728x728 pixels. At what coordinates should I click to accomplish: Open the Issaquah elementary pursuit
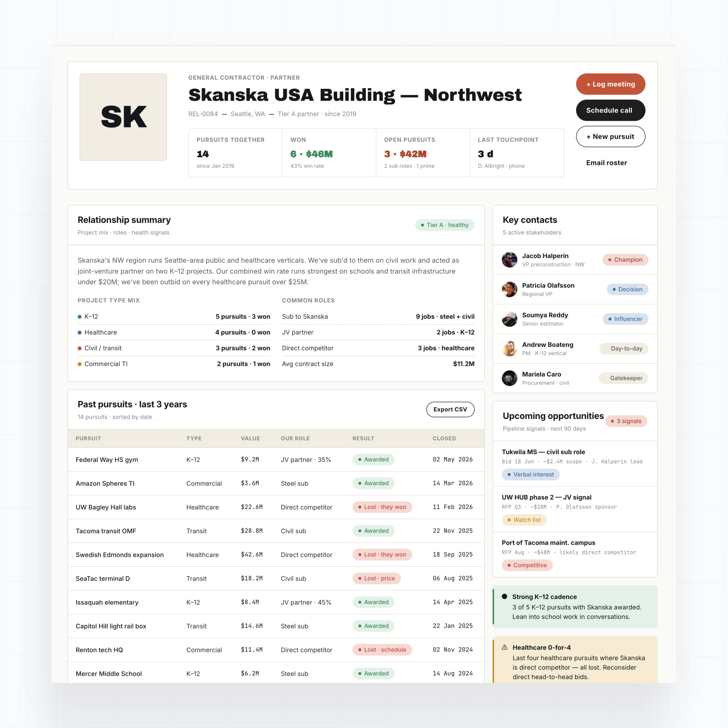(x=276, y=602)
